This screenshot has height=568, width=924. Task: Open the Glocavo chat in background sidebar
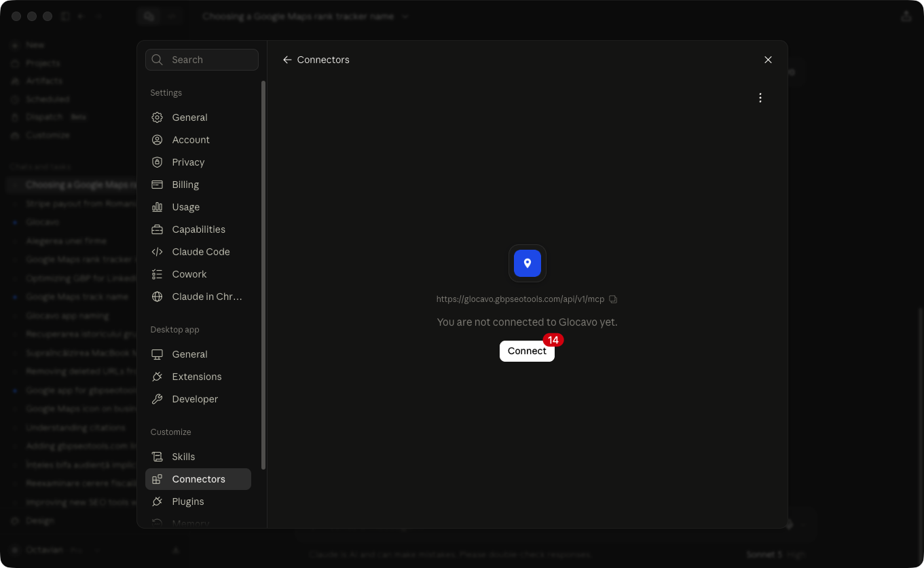pyautogui.click(x=43, y=222)
